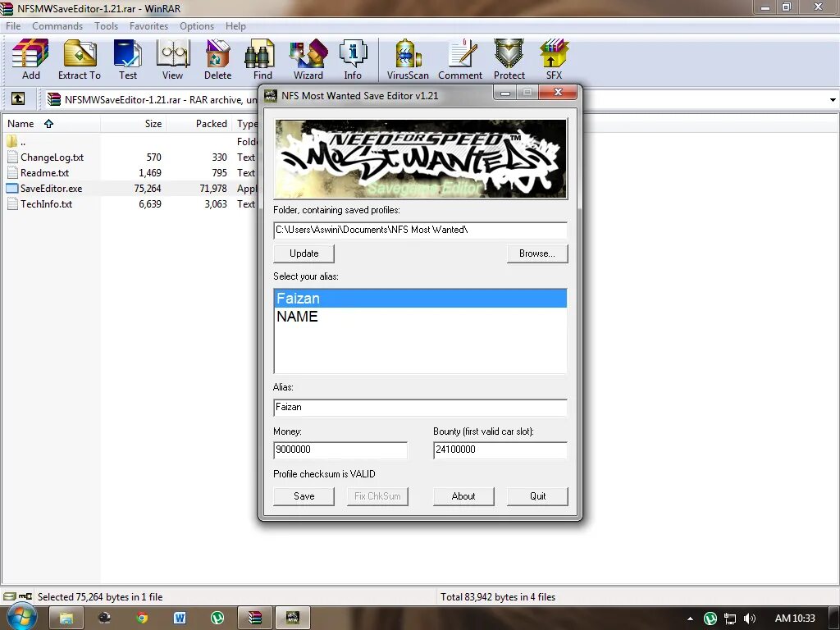Open Google Chrome from the taskbar
The image size is (840, 630).
(142, 619)
